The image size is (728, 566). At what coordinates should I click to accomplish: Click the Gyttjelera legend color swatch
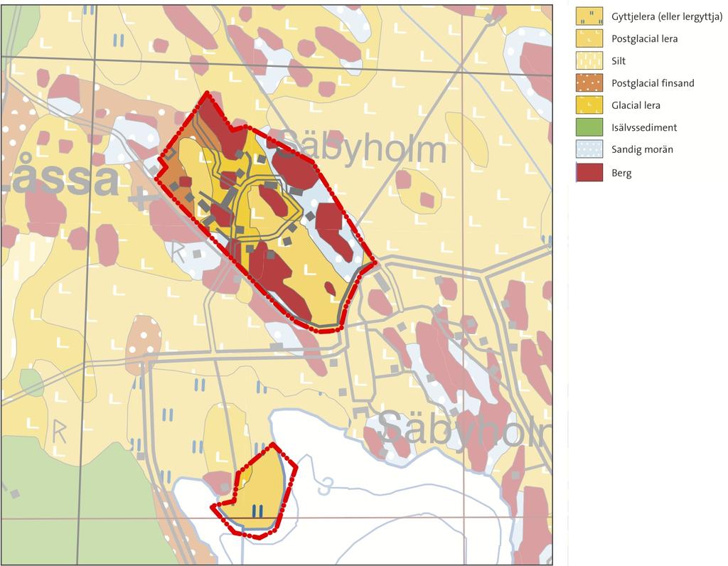[589, 16]
